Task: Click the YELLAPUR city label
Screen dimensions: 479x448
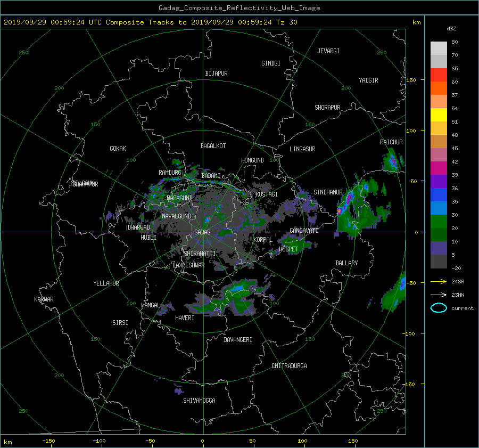Action: (106, 283)
